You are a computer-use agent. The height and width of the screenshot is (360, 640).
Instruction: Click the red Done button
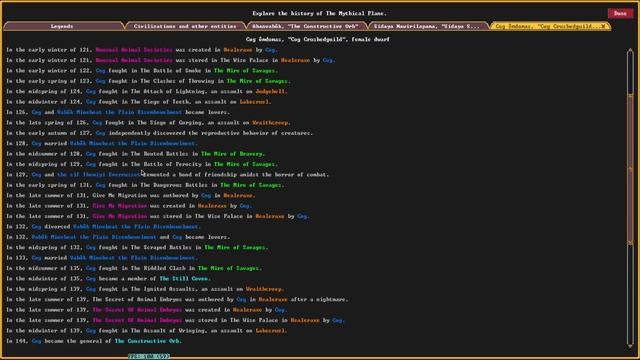[620, 13]
